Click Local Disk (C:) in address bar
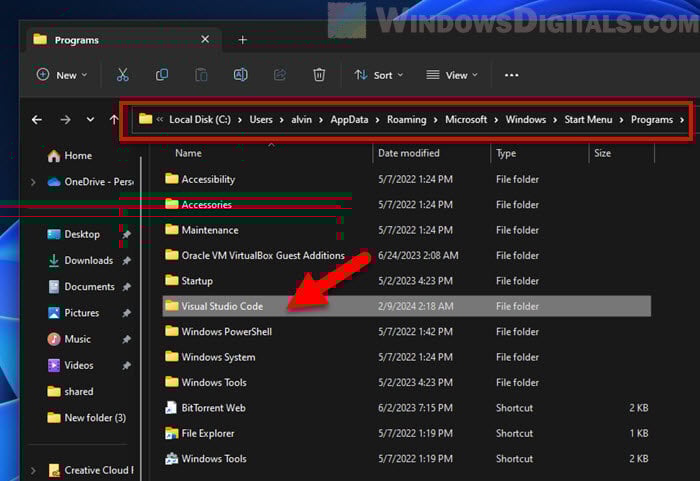Viewport: 700px width, 481px height. tap(200, 120)
